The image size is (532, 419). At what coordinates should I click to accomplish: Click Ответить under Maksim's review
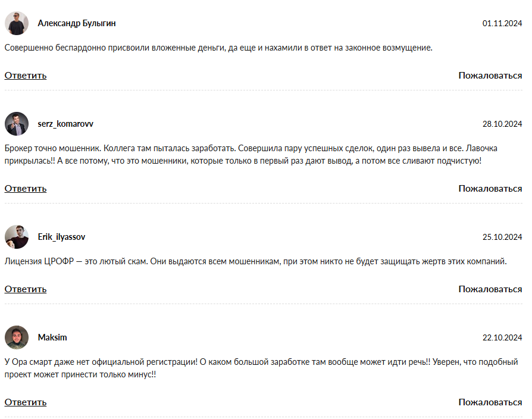26,402
